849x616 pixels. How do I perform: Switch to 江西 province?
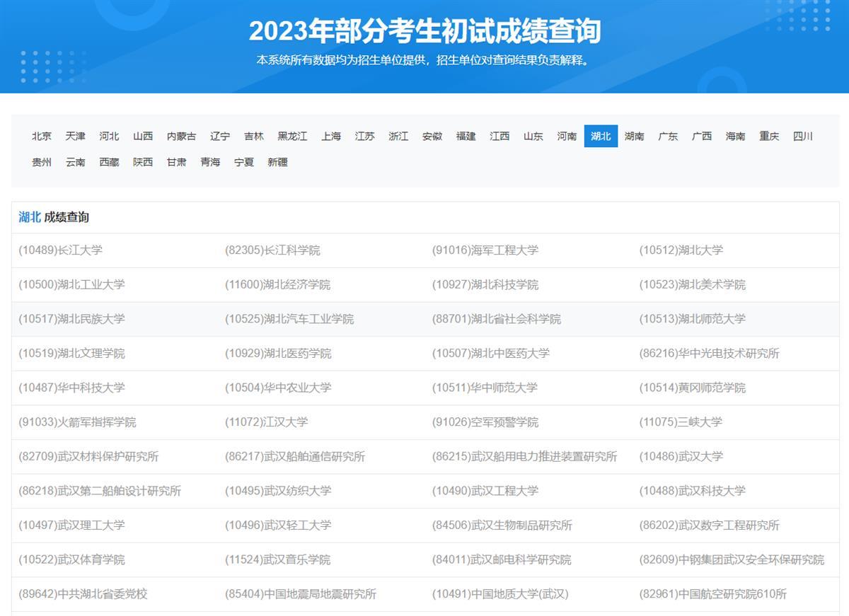tap(499, 136)
